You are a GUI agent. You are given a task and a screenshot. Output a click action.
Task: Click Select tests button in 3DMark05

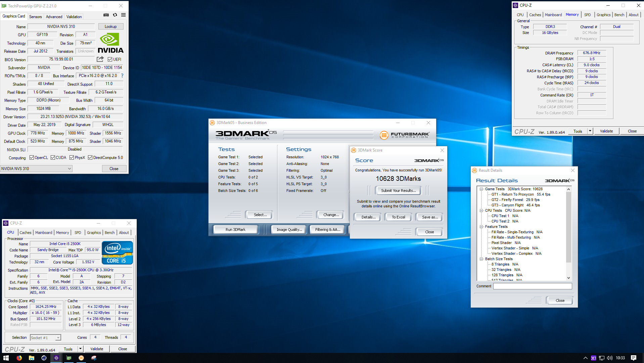pyautogui.click(x=260, y=215)
